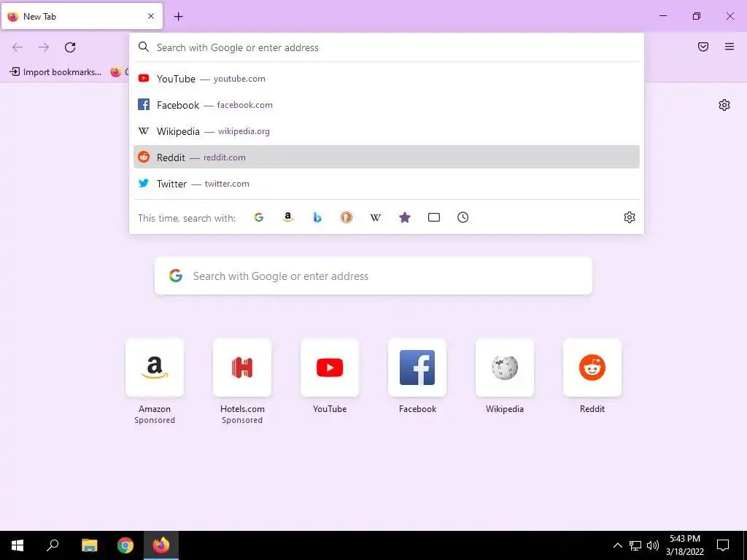
Task: Click the address bar search field
Action: pyautogui.click(x=387, y=47)
